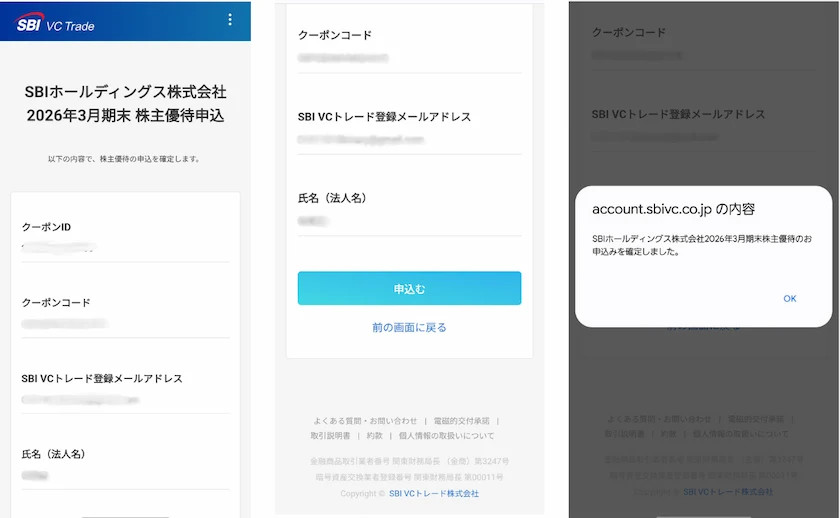Click 氏名（法人名） label on the SBI-header screen
The width and height of the screenshot is (840, 518).
tap(54, 454)
